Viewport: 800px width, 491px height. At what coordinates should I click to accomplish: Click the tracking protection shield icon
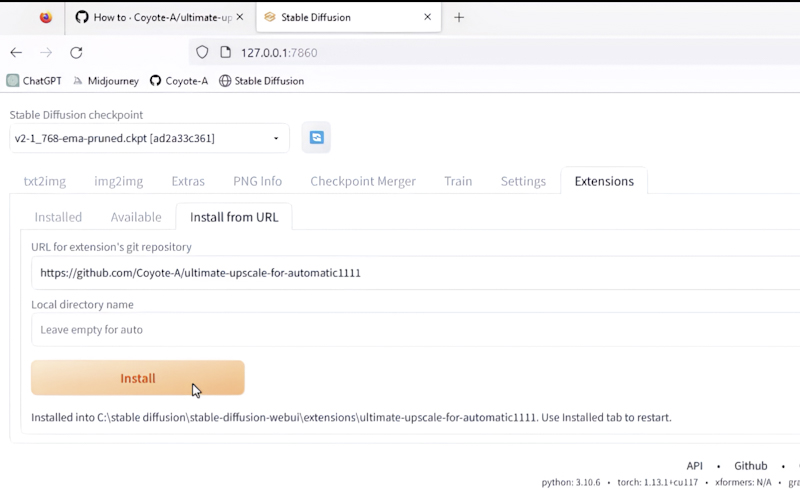[x=202, y=52]
